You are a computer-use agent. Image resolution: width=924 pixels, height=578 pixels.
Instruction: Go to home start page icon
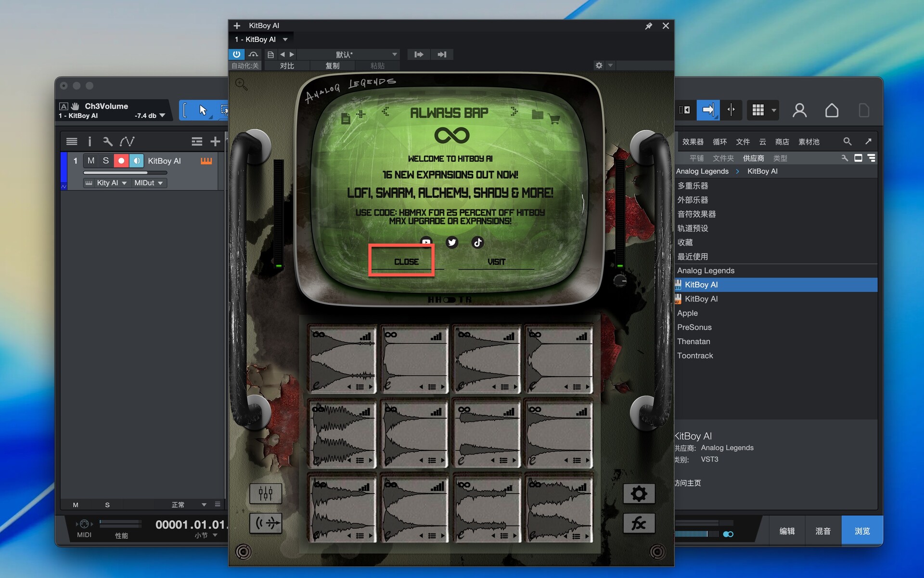point(832,110)
